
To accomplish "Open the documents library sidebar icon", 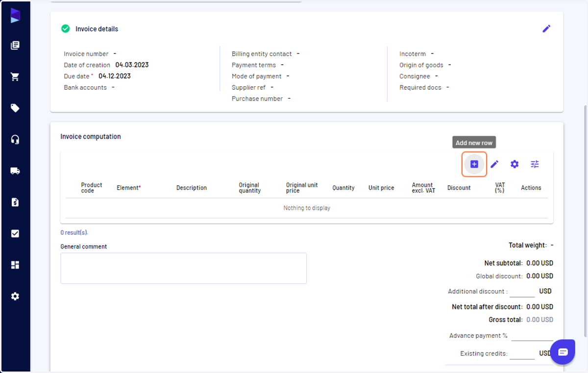I will (15, 46).
